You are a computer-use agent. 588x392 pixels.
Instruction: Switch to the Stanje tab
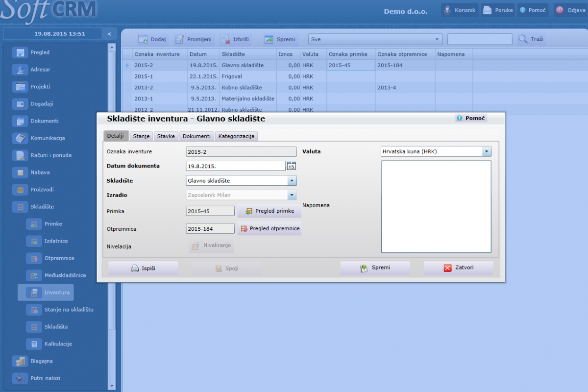[142, 136]
